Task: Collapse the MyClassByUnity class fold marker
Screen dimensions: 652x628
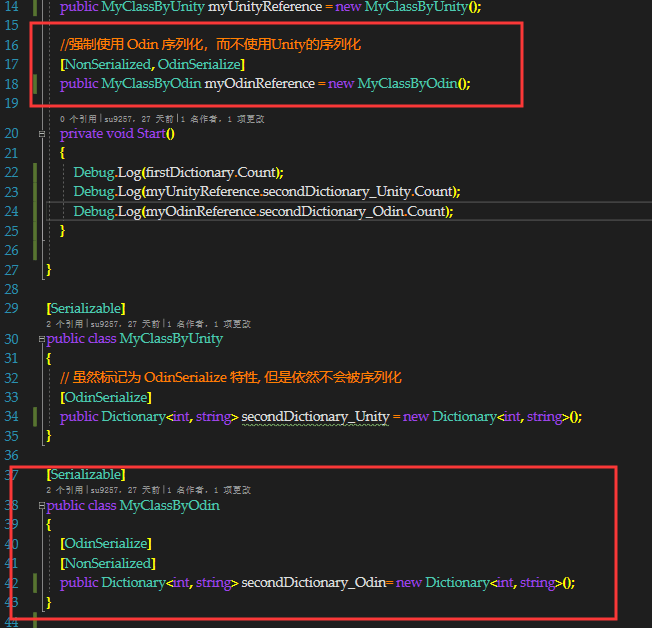Action: [41, 339]
